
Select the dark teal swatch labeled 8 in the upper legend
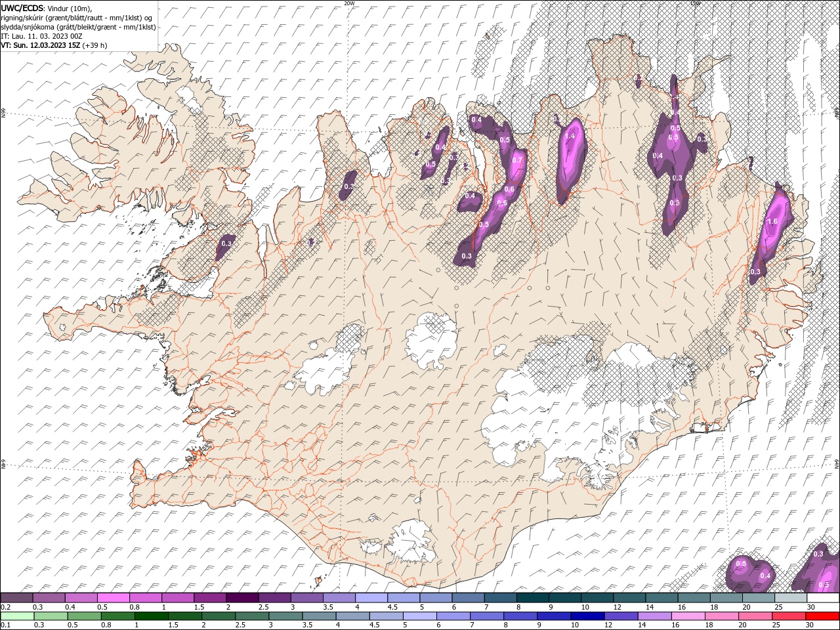[532, 598]
